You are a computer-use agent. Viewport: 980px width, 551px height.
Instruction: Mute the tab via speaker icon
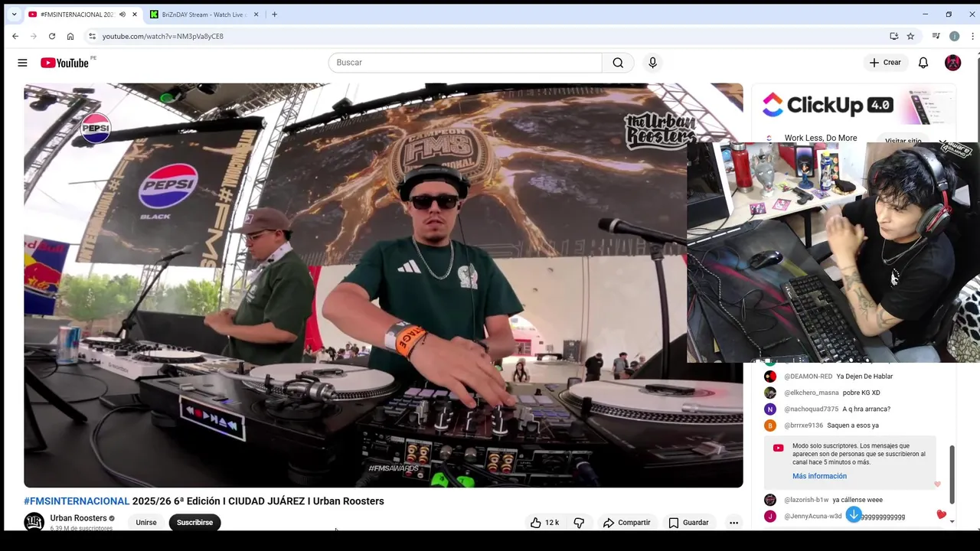point(122,15)
